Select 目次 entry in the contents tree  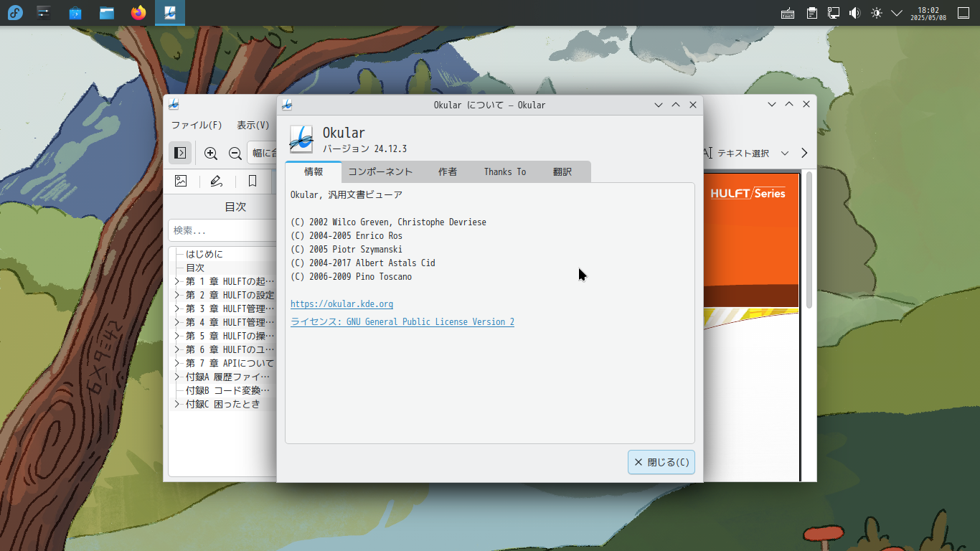click(195, 268)
